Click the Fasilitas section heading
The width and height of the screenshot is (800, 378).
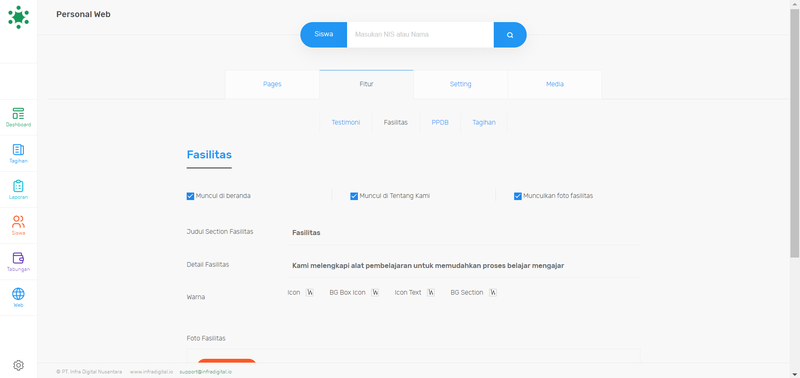(209, 155)
